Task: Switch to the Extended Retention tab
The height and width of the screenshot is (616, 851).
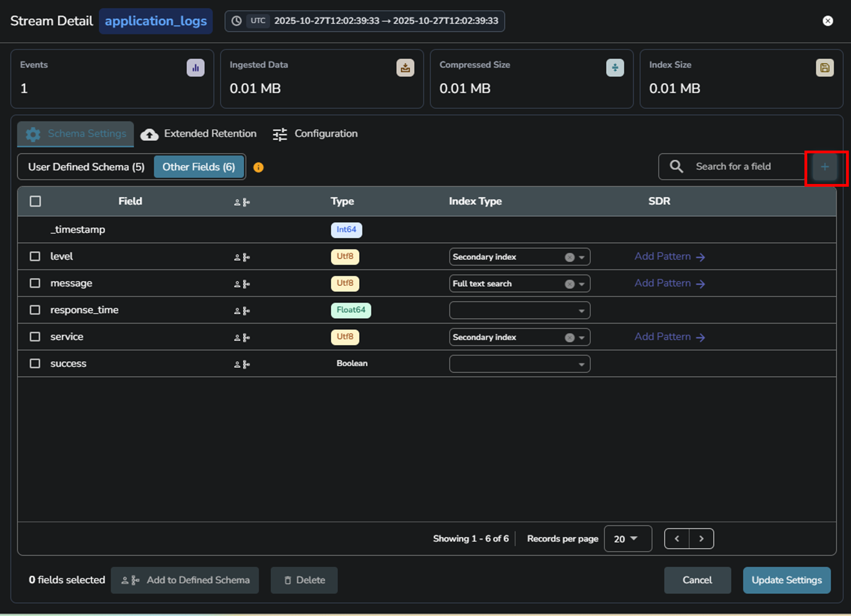Action: pyautogui.click(x=199, y=134)
